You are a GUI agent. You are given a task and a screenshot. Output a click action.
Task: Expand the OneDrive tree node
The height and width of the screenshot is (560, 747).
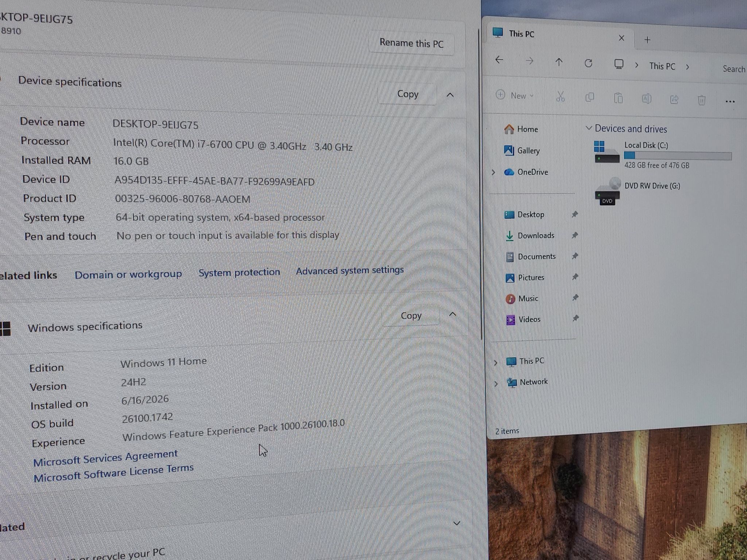[x=494, y=172]
